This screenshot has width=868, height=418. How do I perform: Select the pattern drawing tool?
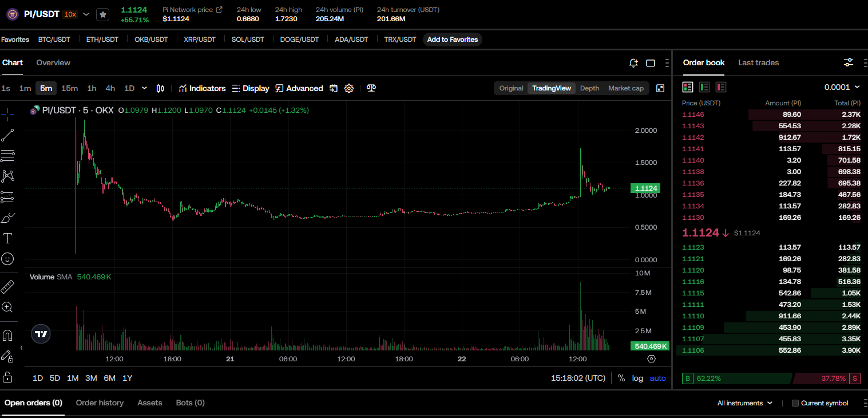pyautogui.click(x=7, y=176)
